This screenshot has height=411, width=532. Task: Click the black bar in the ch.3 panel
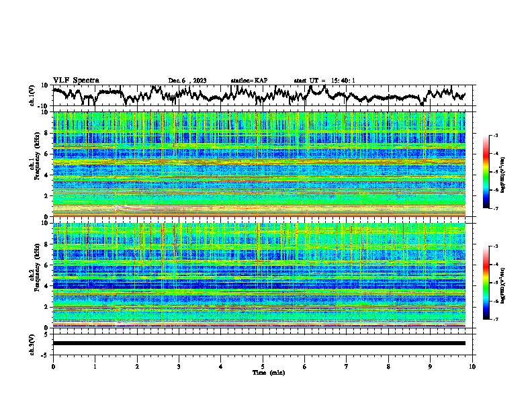tap(259, 343)
